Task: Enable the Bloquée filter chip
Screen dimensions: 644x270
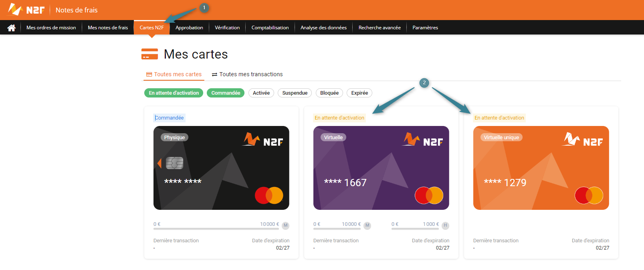Action: coord(329,93)
